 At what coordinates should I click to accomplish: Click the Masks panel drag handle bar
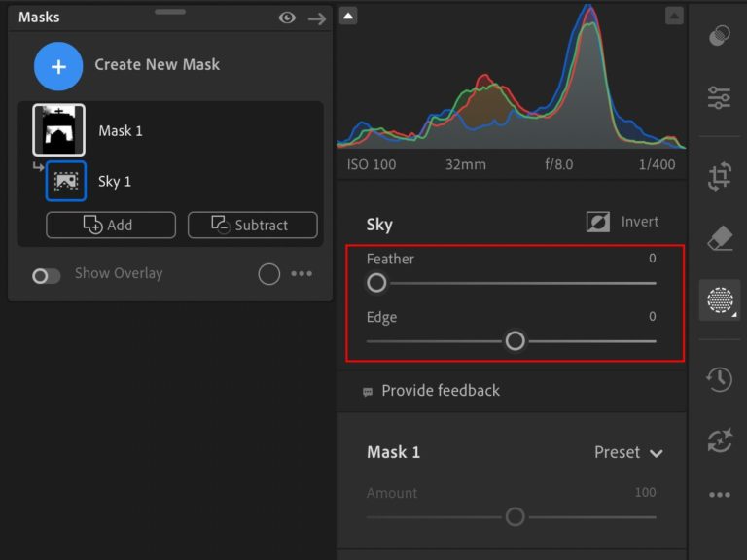click(x=170, y=12)
